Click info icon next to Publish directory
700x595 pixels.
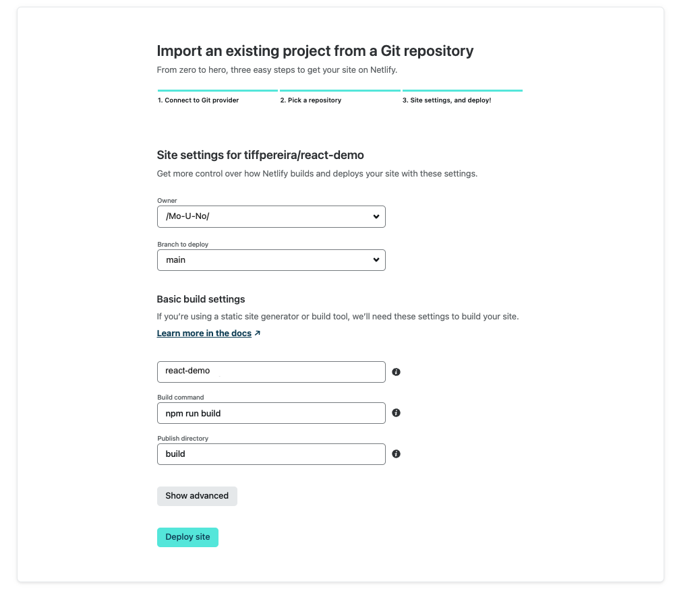(x=396, y=454)
